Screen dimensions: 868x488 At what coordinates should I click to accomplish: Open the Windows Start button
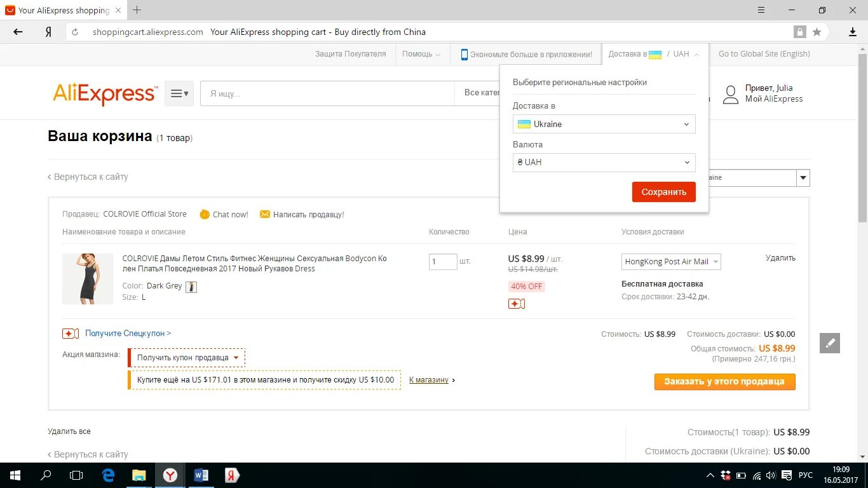[x=15, y=475]
